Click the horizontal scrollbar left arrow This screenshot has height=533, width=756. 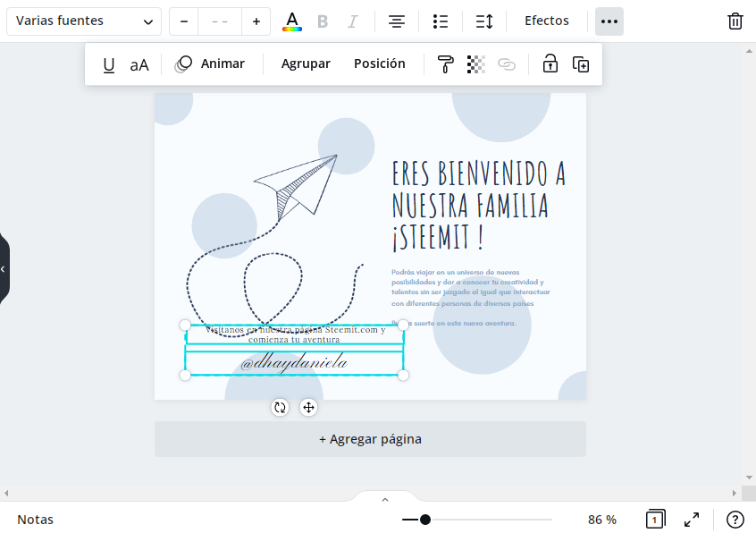6,493
